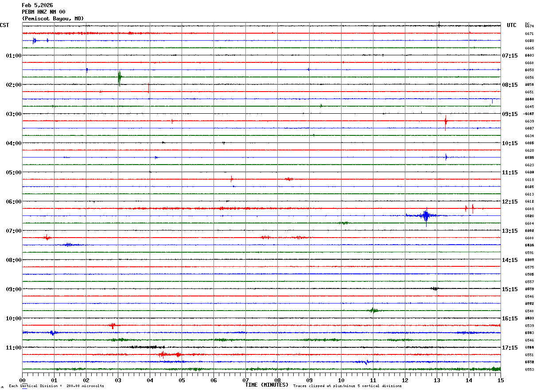This screenshot has height=392, width=536.
Task: Click the "TIME (MINUTES)" axis title
Action: (x=267, y=385)
